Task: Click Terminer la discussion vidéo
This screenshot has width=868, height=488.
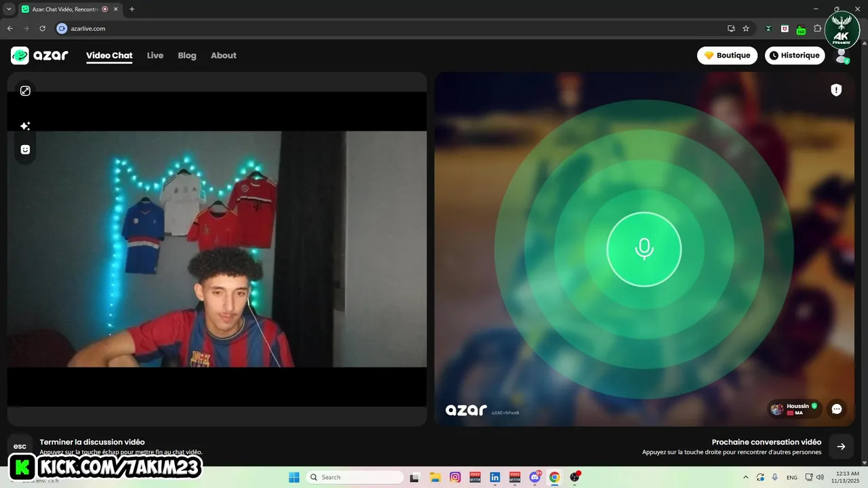Action: 92,442
